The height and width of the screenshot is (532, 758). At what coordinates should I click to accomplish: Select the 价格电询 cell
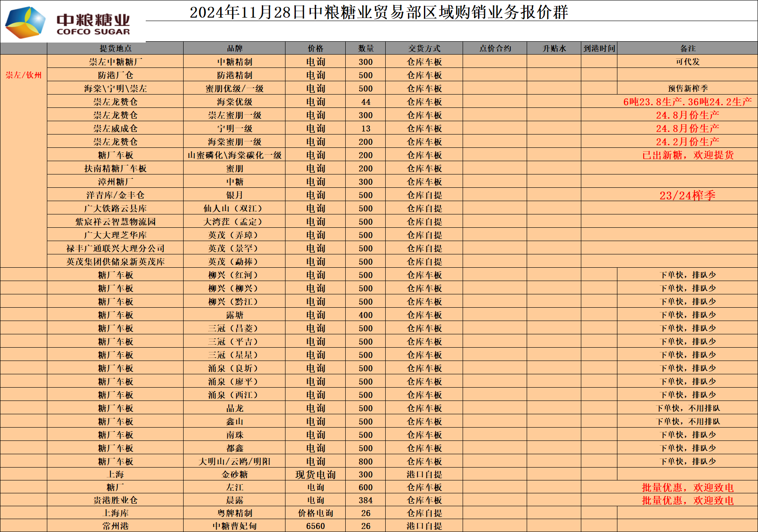315,513
